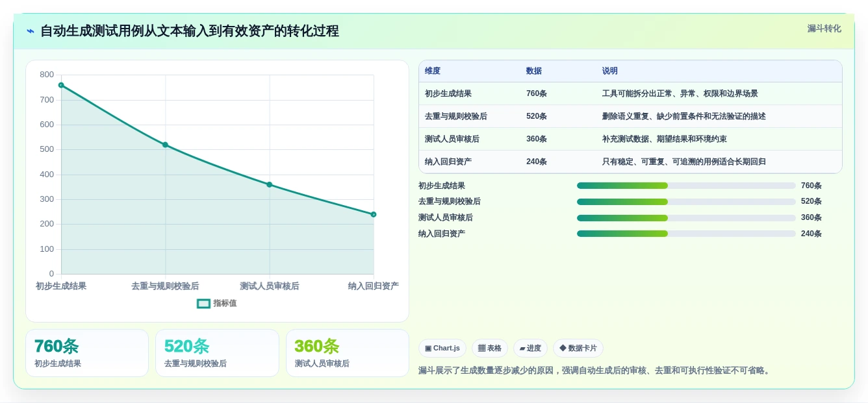Click table cell 纳入回归资产 in 维度 column

point(448,162)
